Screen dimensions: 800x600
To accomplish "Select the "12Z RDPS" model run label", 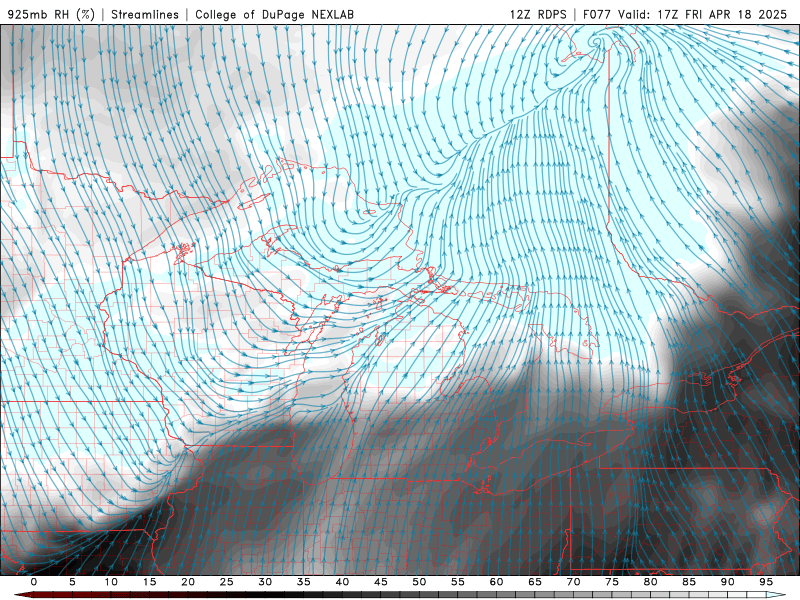I will click(x=538, y=14).
